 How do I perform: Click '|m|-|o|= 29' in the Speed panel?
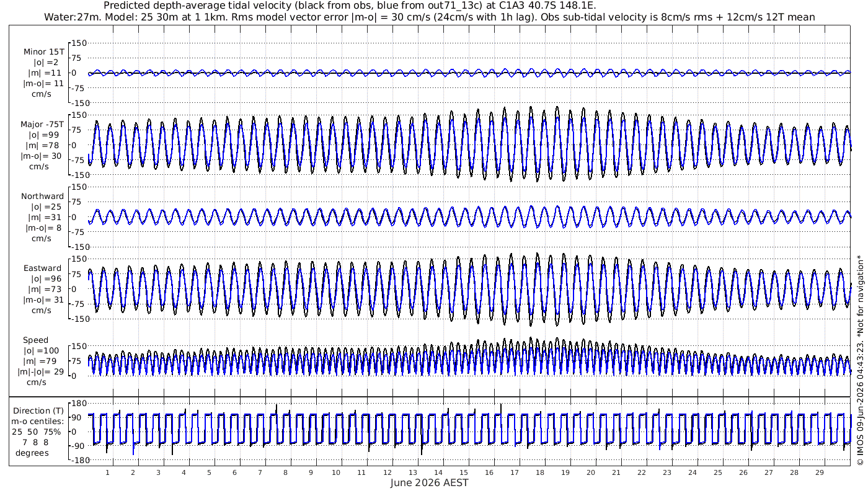pyautogui.click(x=40, y=372)
